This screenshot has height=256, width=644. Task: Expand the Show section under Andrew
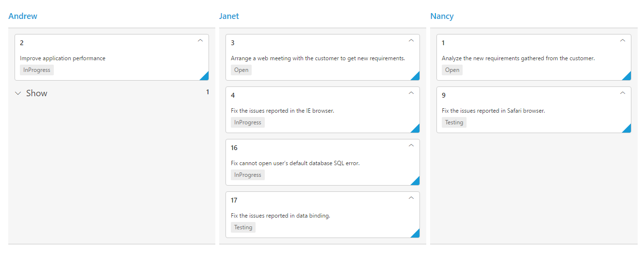tap(18, 93)
